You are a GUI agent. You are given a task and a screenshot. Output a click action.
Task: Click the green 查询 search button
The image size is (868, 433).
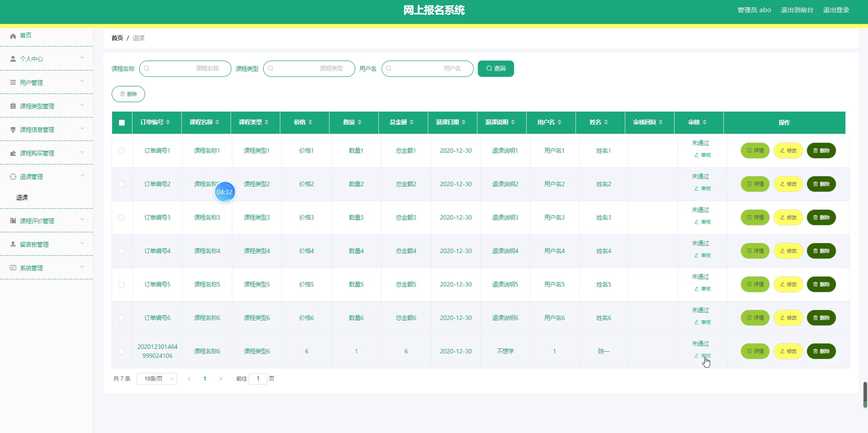point(496,69)
